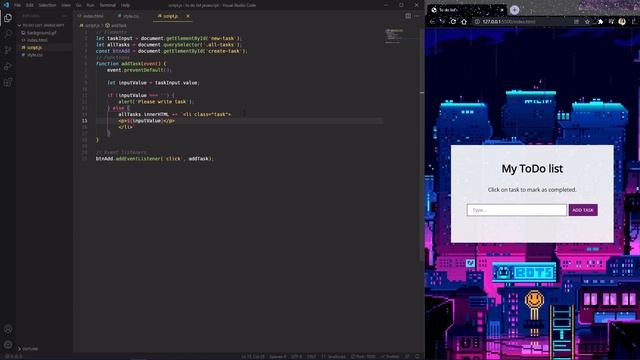Viewport: 640px width, 360px height.
Task: Open the Go menu
Action: tap(78, 5)
